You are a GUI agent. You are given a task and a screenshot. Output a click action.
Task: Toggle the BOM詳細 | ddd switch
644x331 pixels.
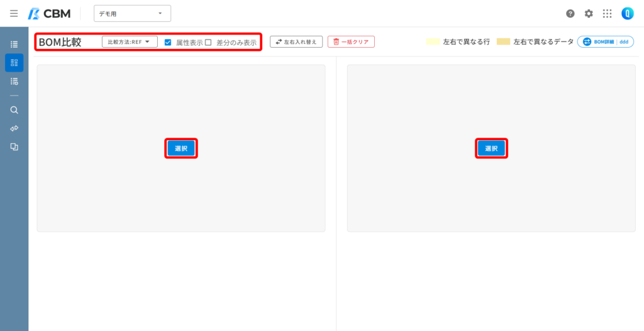click(x=606, y=42)
